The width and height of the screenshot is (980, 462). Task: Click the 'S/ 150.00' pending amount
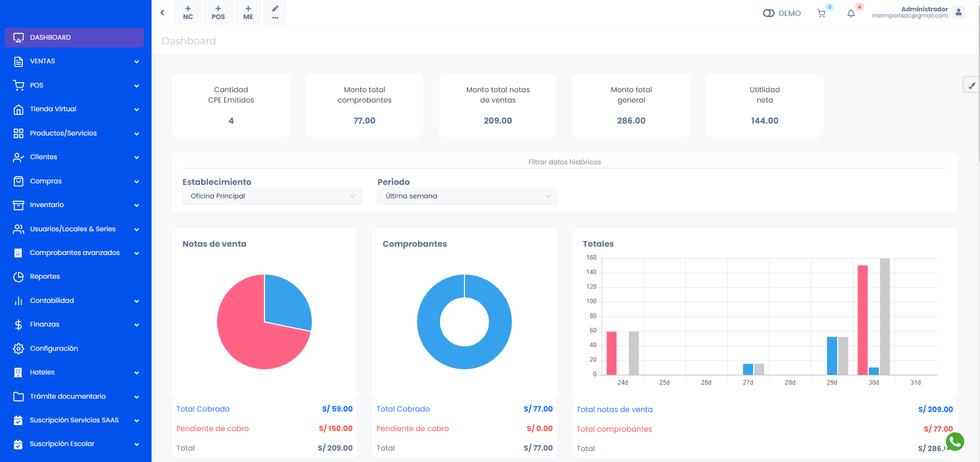coord(336,429)
